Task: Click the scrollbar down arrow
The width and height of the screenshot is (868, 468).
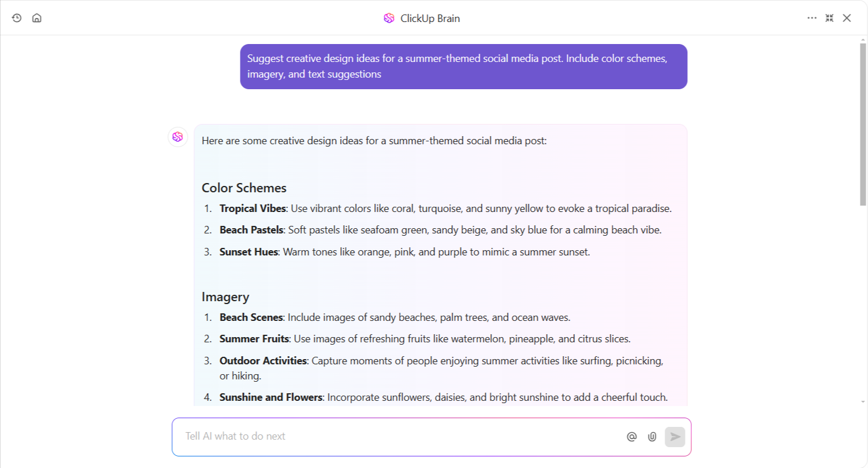Action: click(x=863, y=401)
